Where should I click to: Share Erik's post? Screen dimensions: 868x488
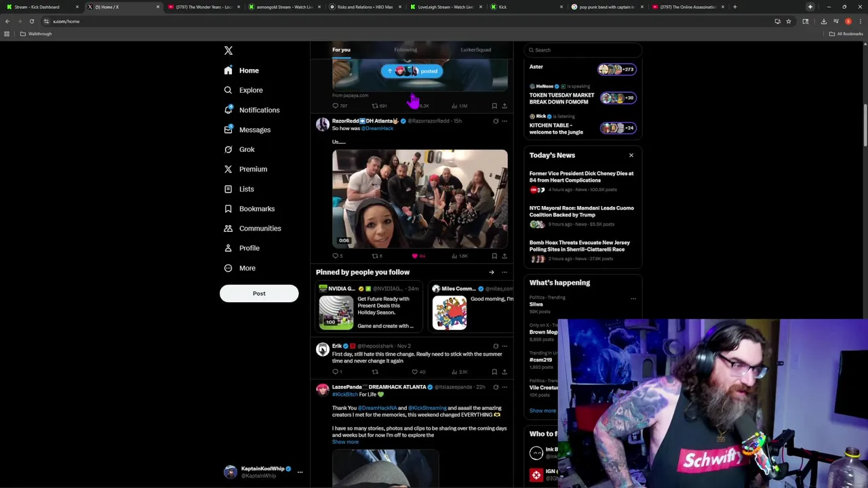[505, 372]
